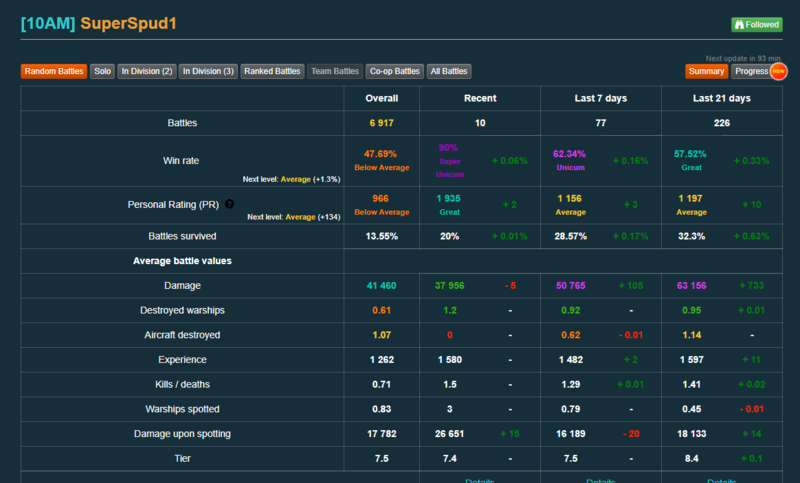Select the Summary view button
This screenshot has height=483, width=800.
pyautogui.click(x=706, y=71)
